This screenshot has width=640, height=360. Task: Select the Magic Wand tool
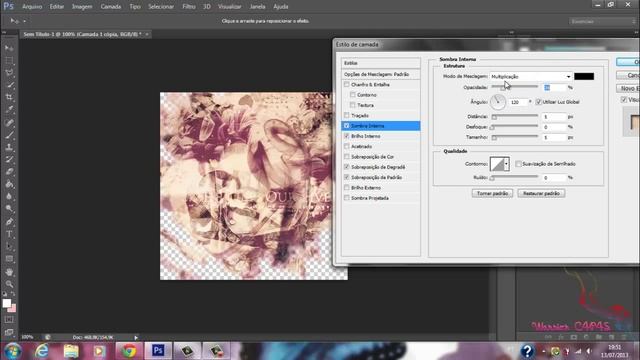9,85
